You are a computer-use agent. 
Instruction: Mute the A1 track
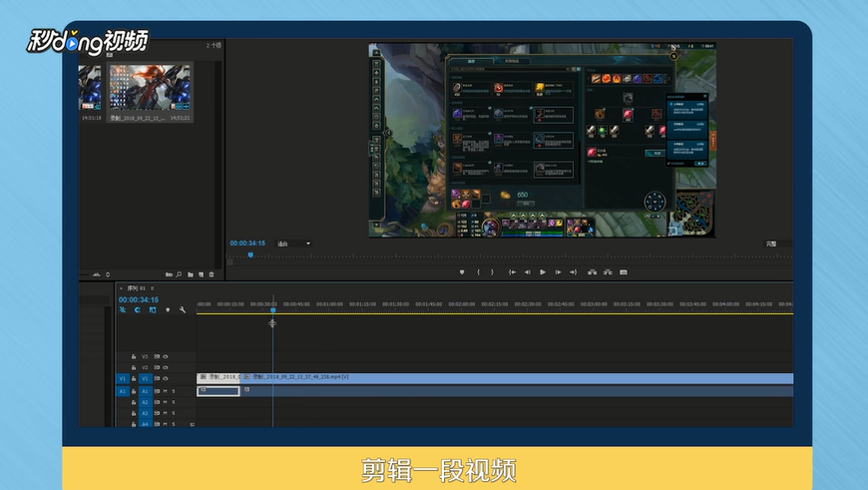tap(165, 391)
